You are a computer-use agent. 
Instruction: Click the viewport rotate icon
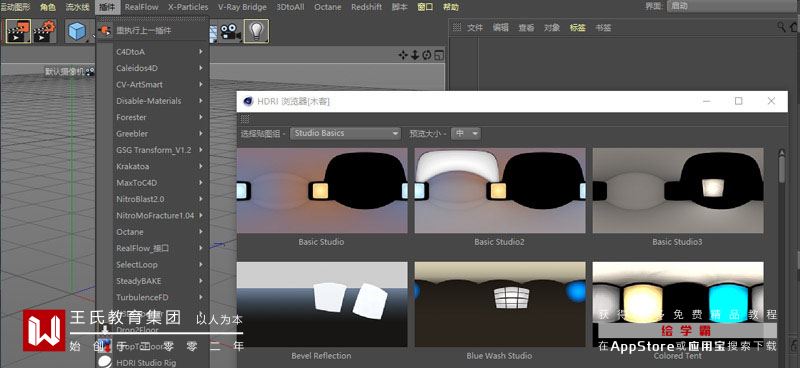pyautogui.click(x=427, y=55)
